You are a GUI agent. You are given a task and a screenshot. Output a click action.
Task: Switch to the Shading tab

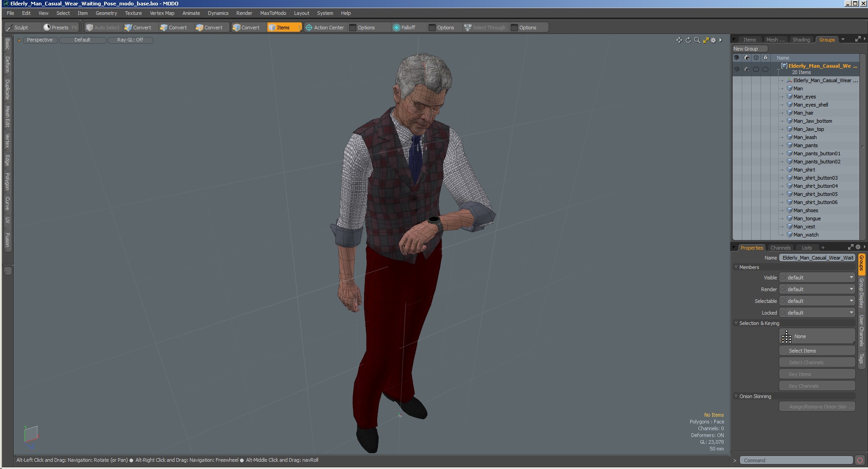click(x=801, y=40)
